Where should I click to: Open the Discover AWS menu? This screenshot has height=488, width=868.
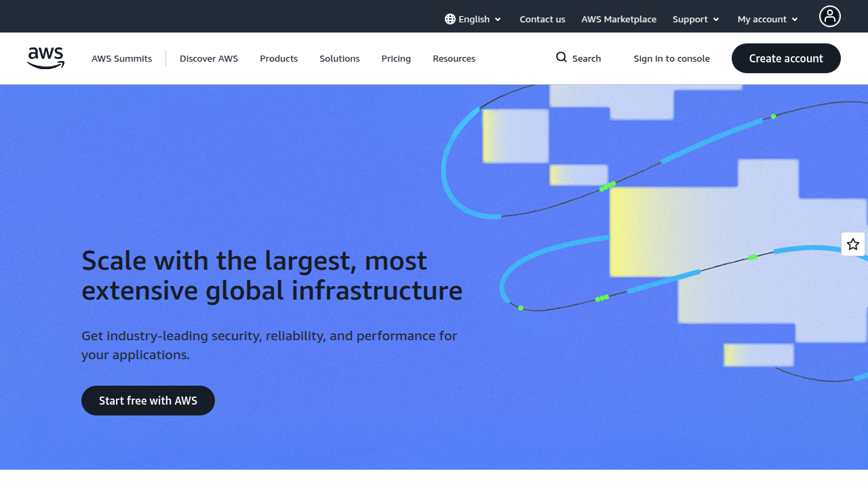click(x=209, y=58)
